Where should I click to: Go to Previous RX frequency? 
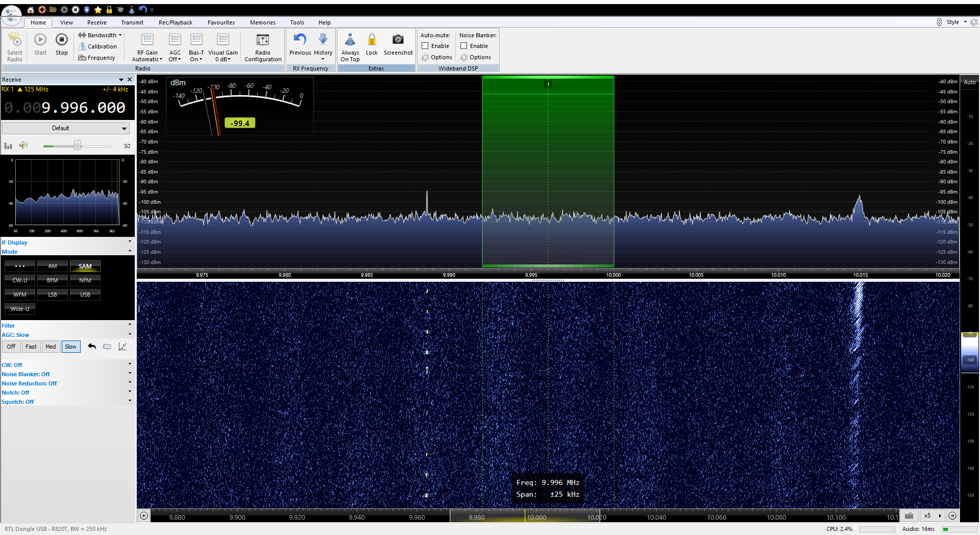coord(300,40)
